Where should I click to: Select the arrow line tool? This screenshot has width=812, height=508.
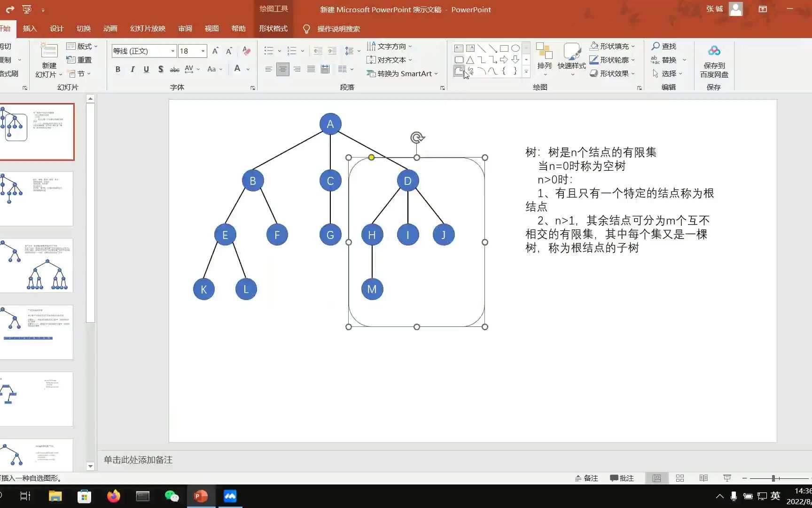(x=493, y=48)
